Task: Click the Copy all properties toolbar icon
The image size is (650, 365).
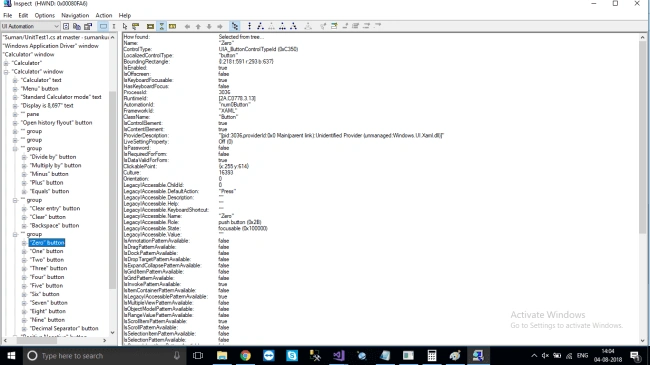Action: [77, 26]
